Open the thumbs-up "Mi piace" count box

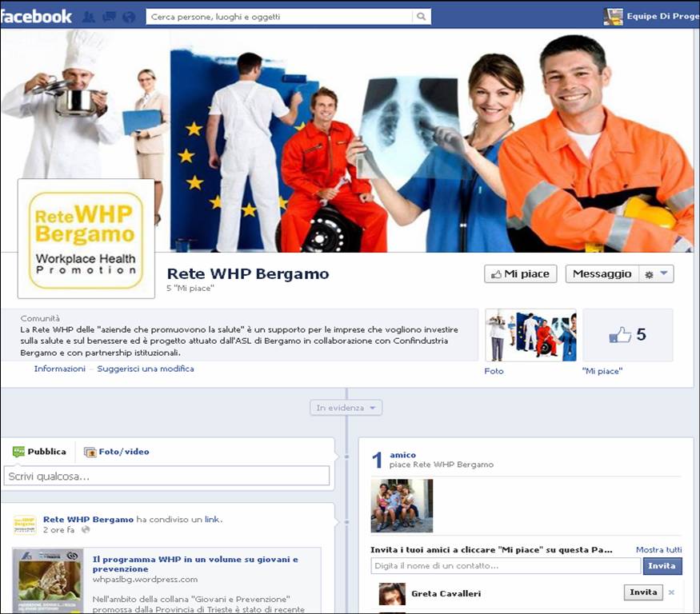click(627, 335)
